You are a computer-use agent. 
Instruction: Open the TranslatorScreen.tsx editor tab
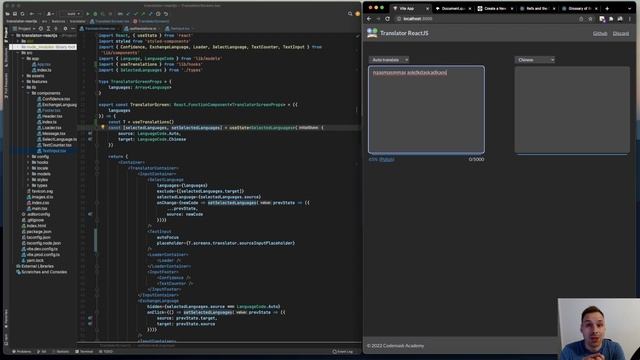tap(99, 29)
